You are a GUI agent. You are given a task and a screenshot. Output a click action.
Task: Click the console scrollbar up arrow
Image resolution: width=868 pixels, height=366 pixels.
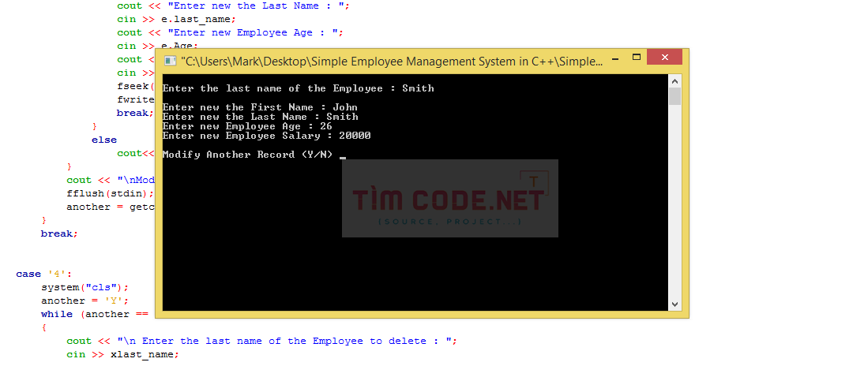pos(674,80)
